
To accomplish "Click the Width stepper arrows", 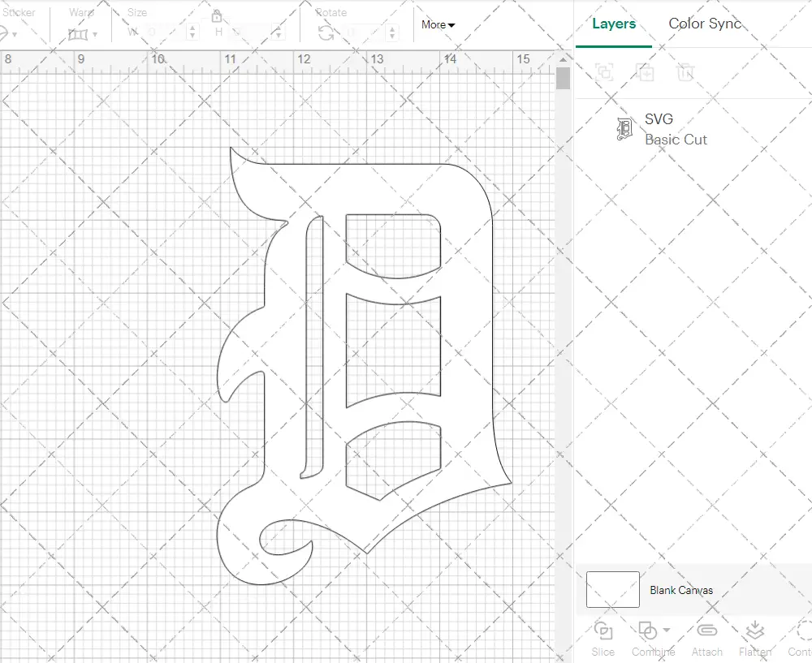I will pos(192,32).
